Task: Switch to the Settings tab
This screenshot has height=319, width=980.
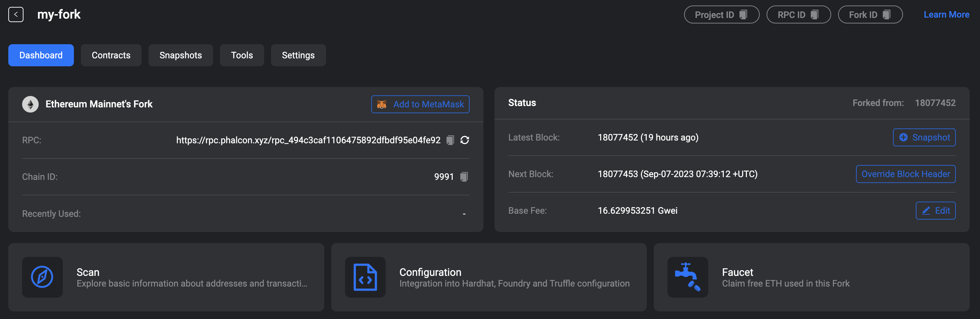Action: coord(298,55)
